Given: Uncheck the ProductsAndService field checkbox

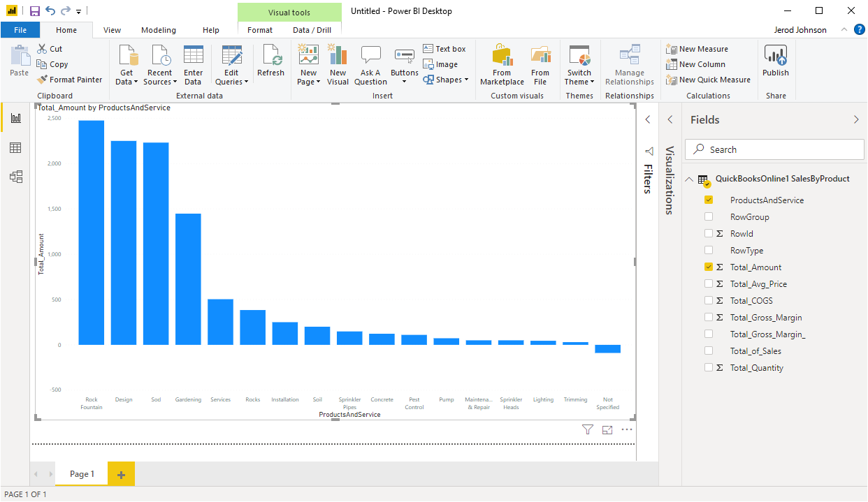Looking at the screenshot, I should click(709, 200).
